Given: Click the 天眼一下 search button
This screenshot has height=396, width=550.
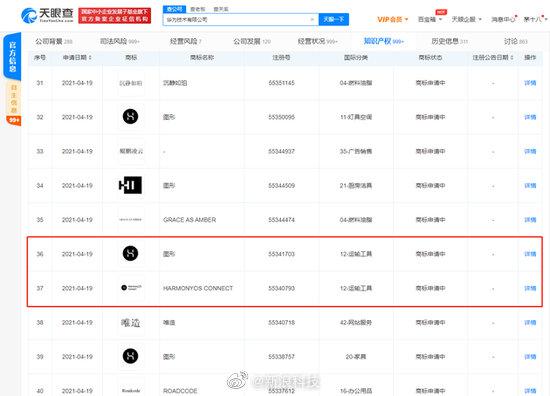Looking at the screenshot, I should pyautogui.click(x=334, y=19).
